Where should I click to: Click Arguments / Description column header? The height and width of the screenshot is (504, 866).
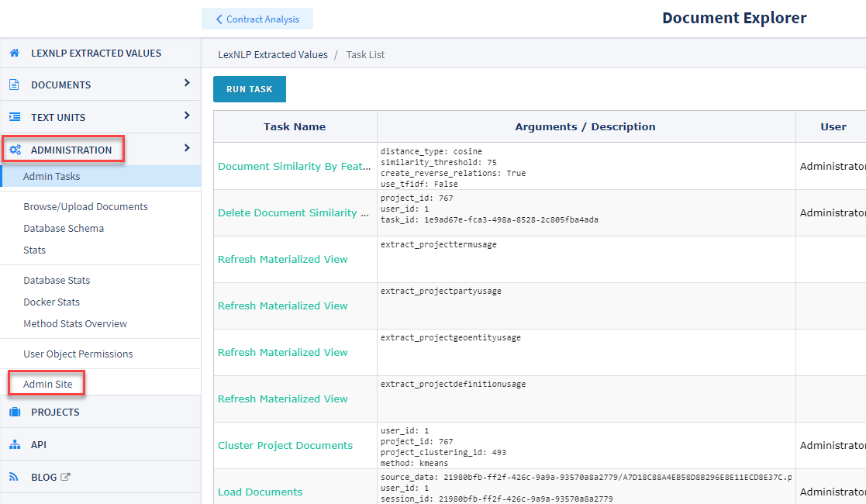pyautogui.click(x=585, y=126)
